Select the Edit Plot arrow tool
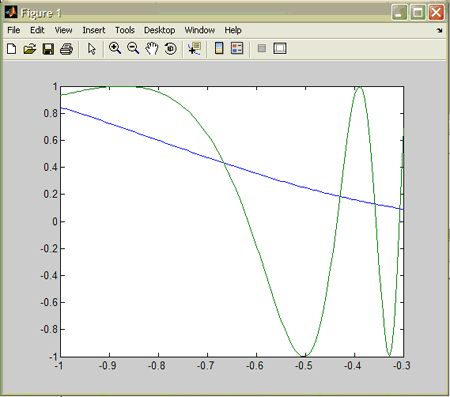 coord(92,49)
